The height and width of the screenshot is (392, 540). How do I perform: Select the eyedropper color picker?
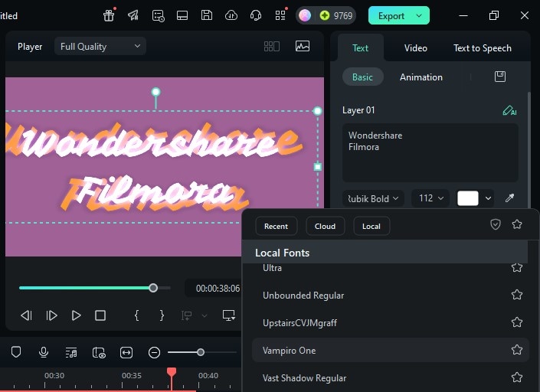(509, 198)
